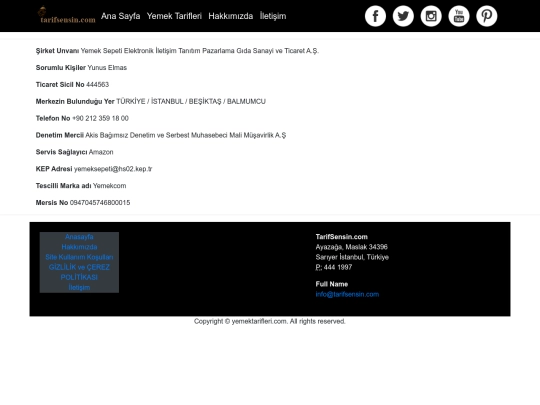This screenshot has height=405, width=540.
Task: Open the YouTube social icon
Action: click(459, 16)
